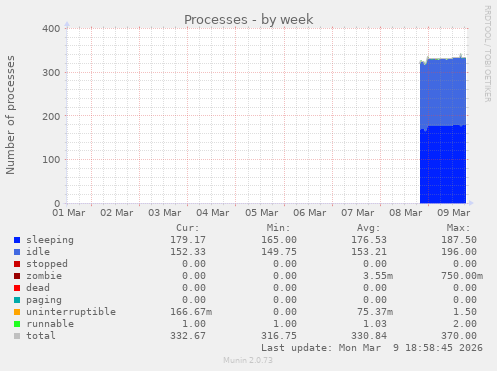Select uninterruptible average value 75.37m
Image resolution: width=497 pixels, height=371 pixels.
[x=375, y=312]
